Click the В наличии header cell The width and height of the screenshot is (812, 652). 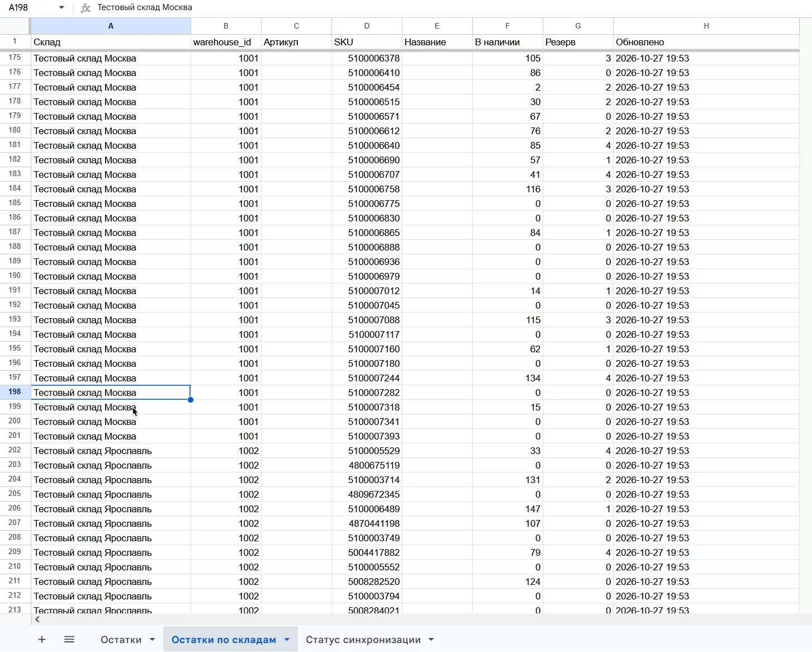pos(507,42)
